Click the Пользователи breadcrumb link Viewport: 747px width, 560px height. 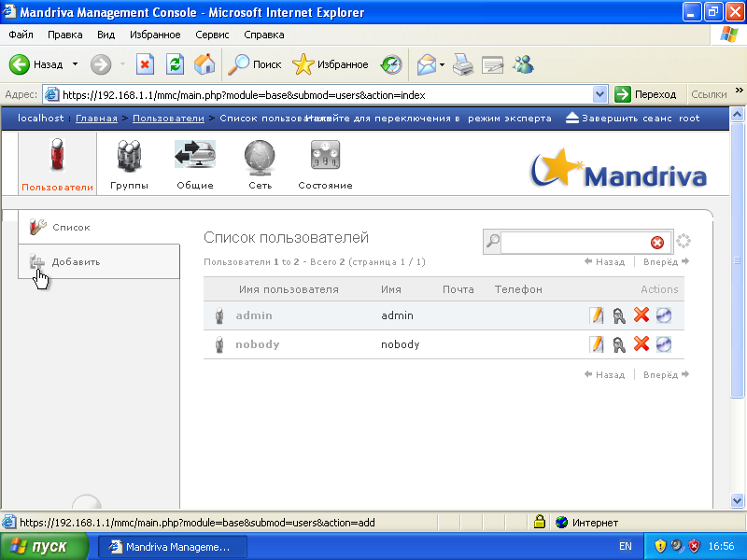point(168,119)
